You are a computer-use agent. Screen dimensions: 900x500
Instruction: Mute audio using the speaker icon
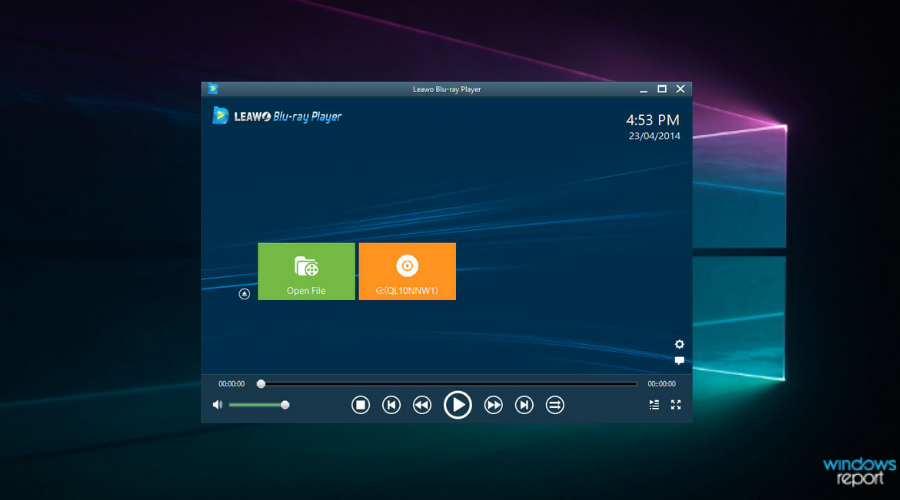tap(218, 405)
